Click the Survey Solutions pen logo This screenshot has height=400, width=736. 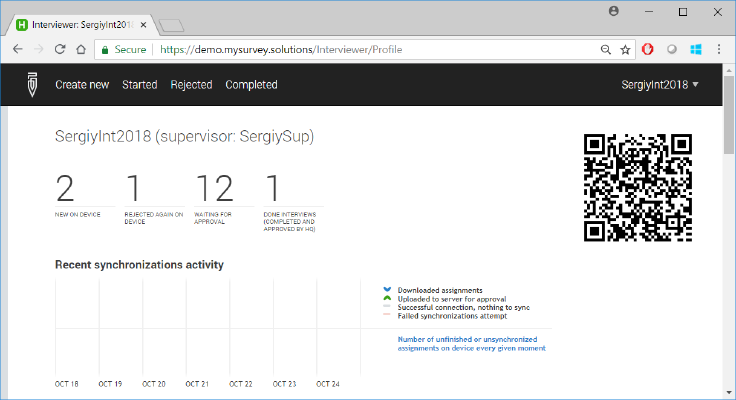[33, 85]
